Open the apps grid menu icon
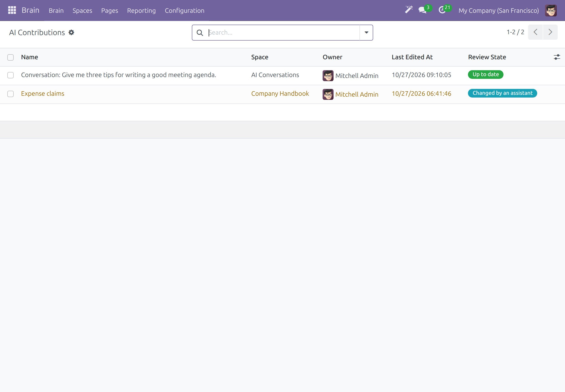 pos(12,10)
